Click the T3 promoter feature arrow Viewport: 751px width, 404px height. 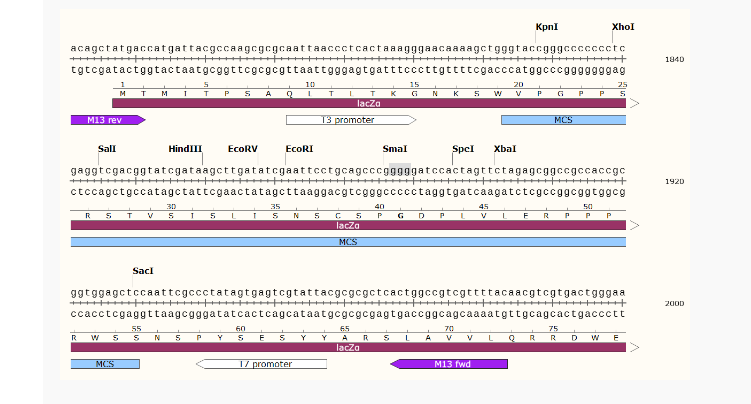tap(350, 120)
